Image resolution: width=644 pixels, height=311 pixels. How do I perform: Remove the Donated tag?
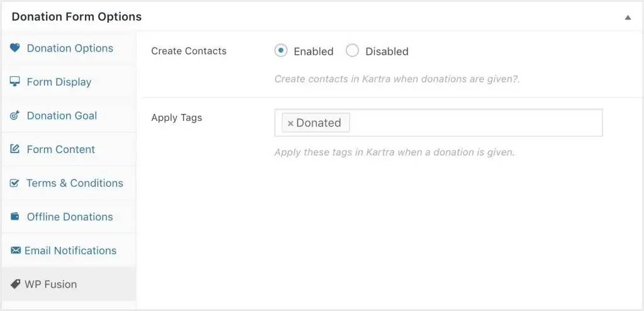(x=291, y=123)
